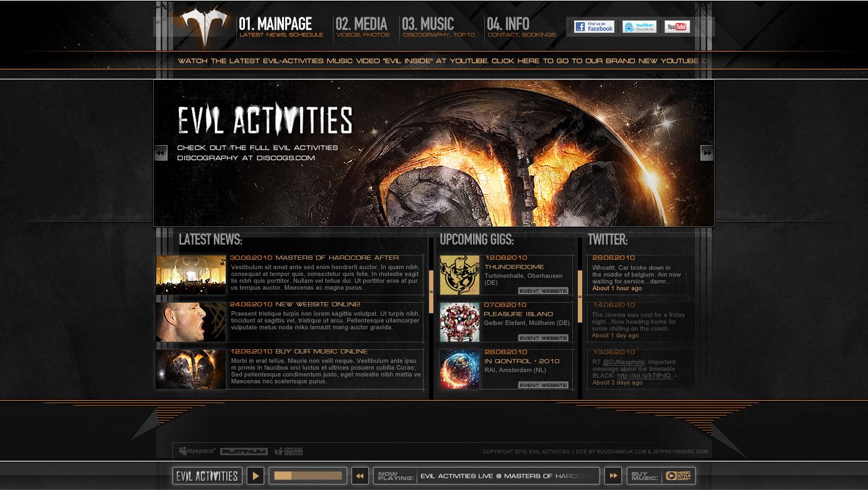
Task: Click the music player progress bar
Action: [x=308, y=476]
